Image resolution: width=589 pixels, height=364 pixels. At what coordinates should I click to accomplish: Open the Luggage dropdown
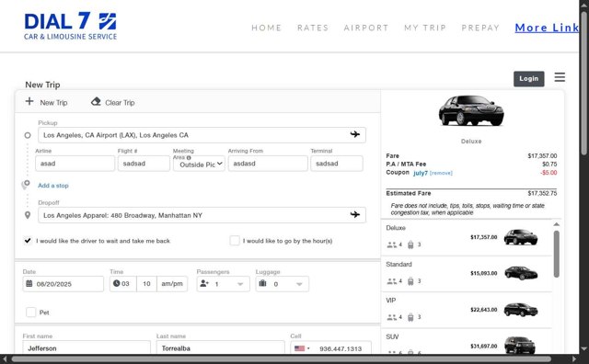(283, 284)
